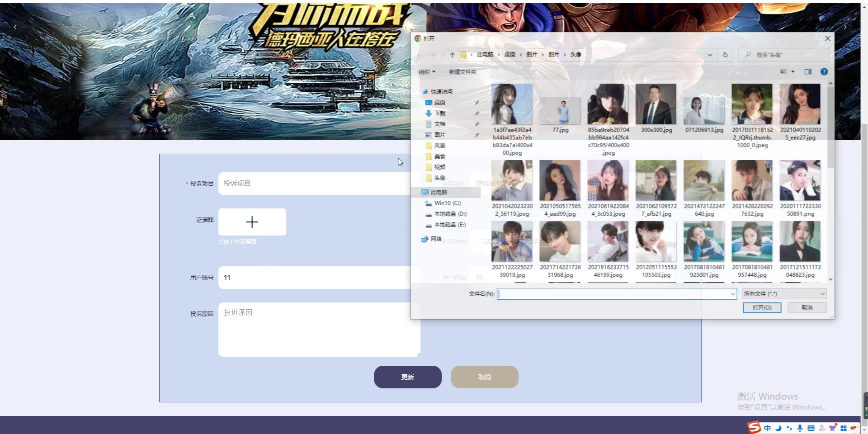
Task: Open the 所有文件 file type dropdown
Action: point(784,294)
